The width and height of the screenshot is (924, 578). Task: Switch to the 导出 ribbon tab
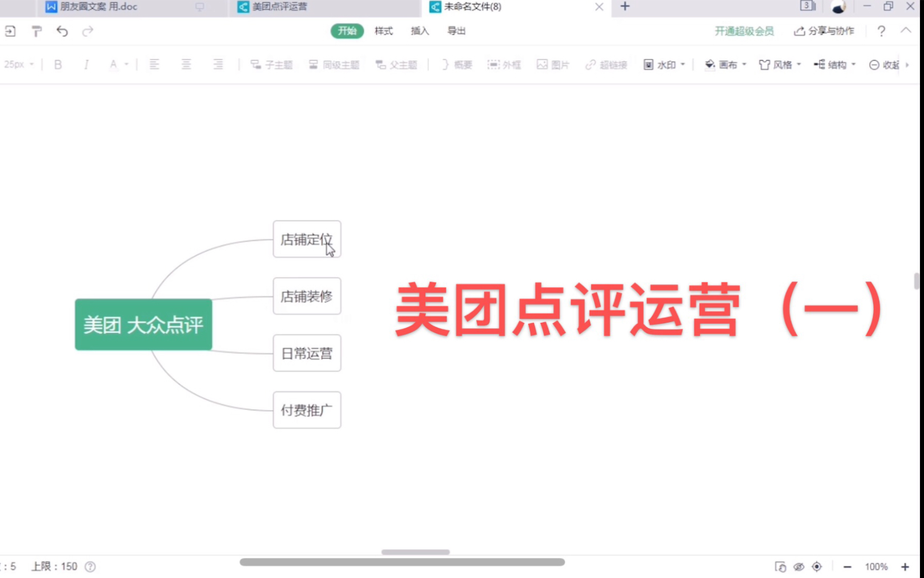[x=456, y=31]
